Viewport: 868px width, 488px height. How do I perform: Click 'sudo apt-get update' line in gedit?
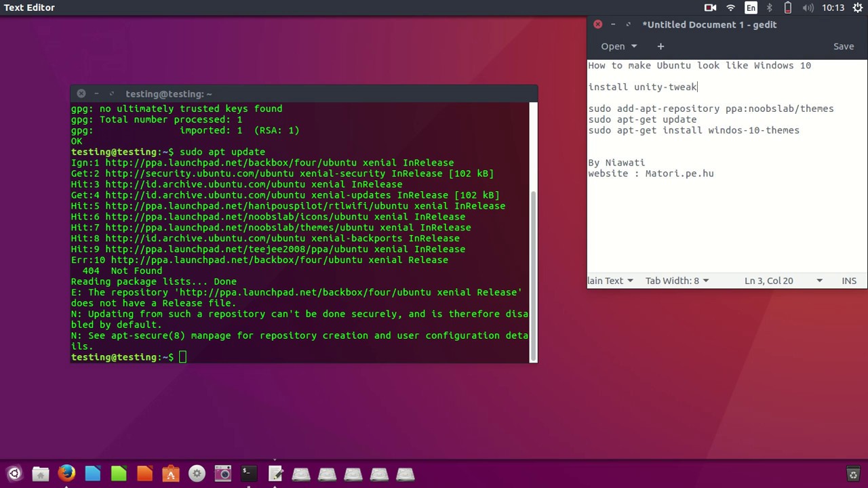[x=642, y=119]
